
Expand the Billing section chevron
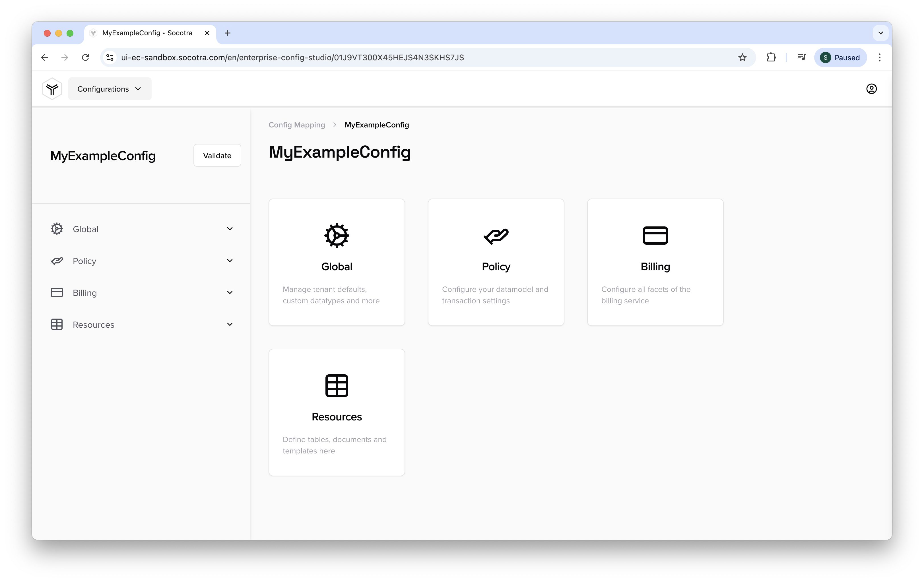(x=230, y=293)
